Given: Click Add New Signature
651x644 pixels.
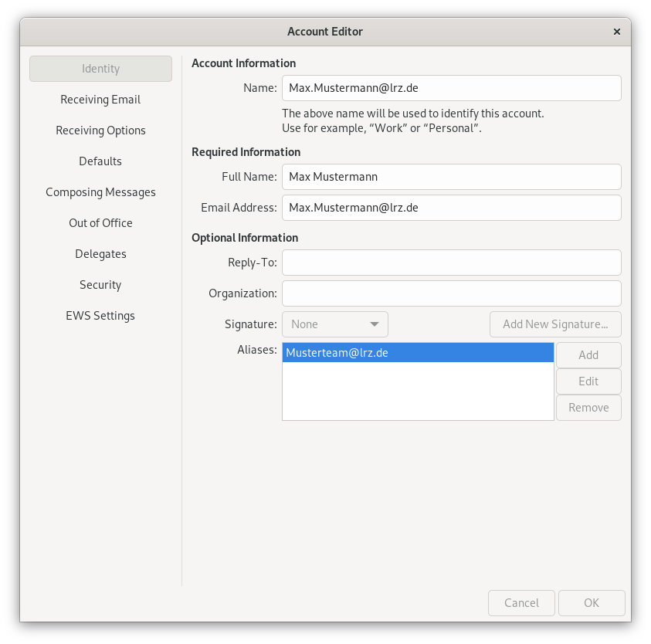Looking at the screenshot, I should click(555, 324).
